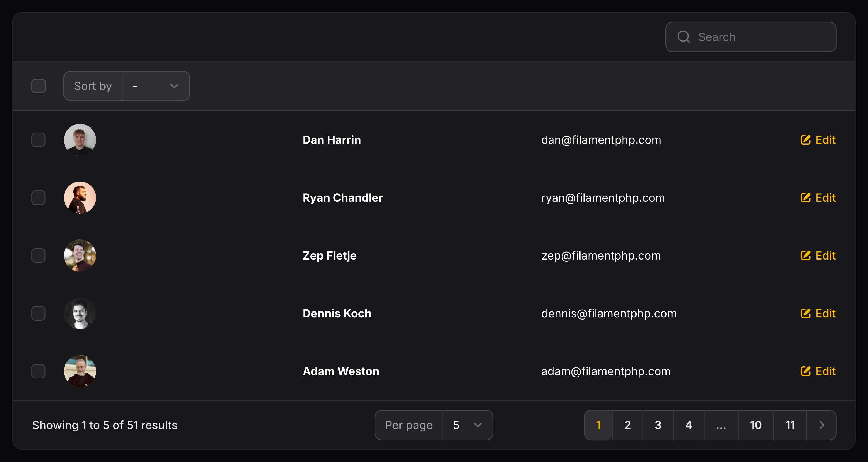868x462 pixels.
Task: Click the Edit pencil icon for Adam Weston
Action: point(805,371)
